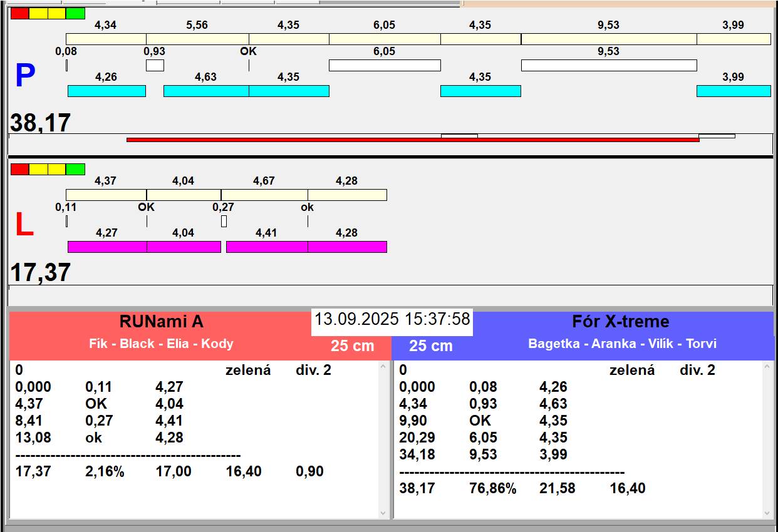Click the green start light in P lane
778x532 pixels.
75,13
